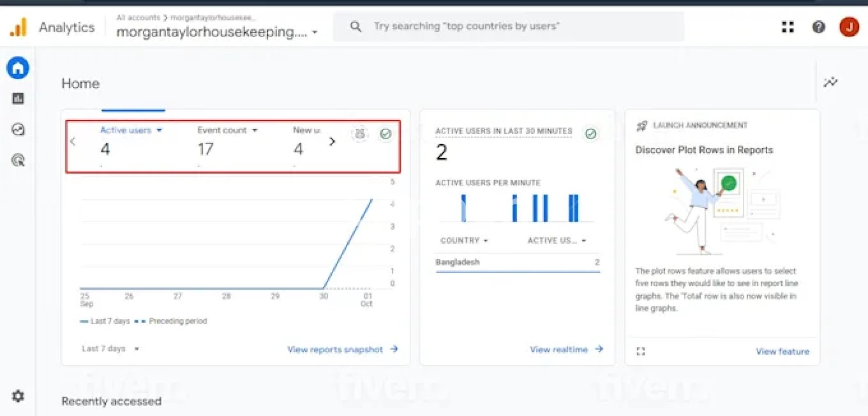Open the Country dimension dropdown
Image resolution: width=868 pixels, height=416 pixels.
tap(464, 241)
